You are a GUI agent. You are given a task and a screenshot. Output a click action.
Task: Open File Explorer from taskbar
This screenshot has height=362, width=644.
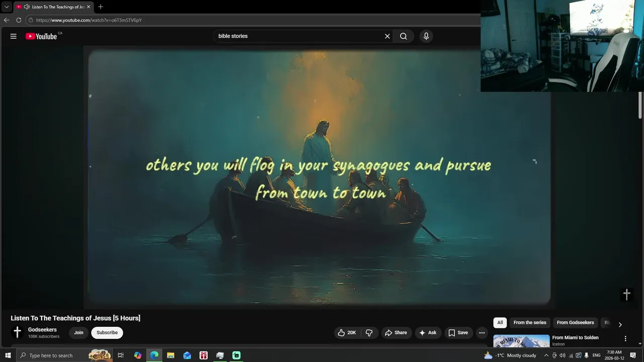tap(171, 355)
